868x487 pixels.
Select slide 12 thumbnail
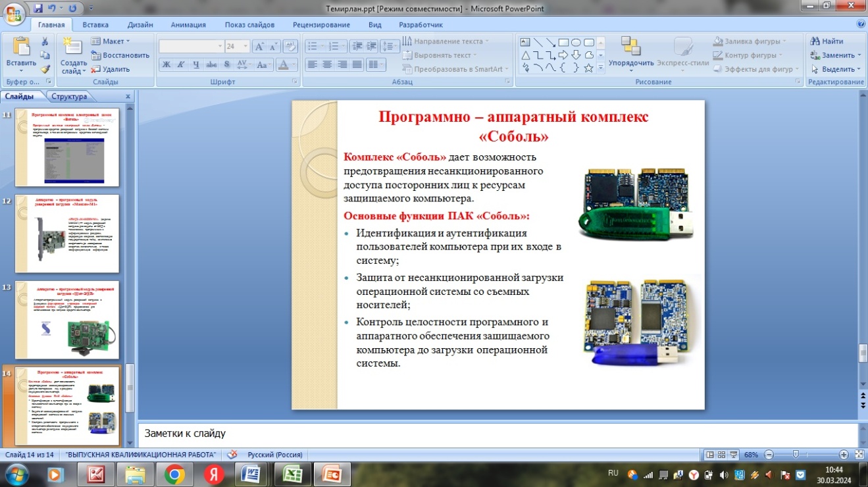[x=67, y=234]
